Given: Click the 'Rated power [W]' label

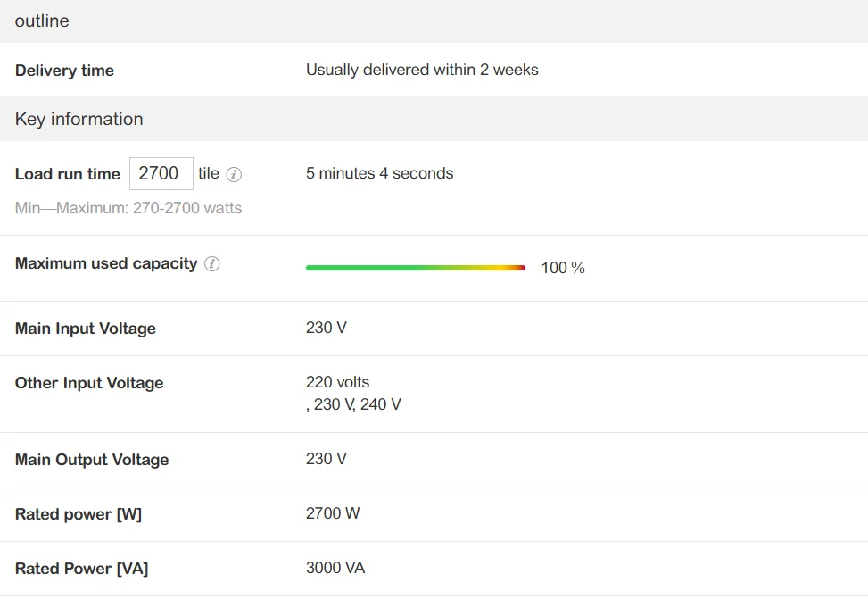Looking at the screenshot, I should [x=79, y=514].
